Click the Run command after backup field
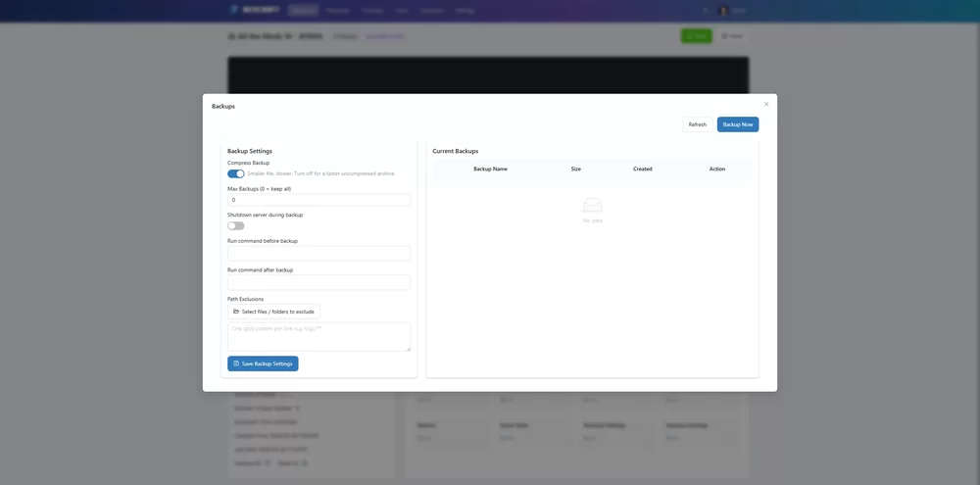The width and height of the screenshot is (980, 485). coord(318,282)
